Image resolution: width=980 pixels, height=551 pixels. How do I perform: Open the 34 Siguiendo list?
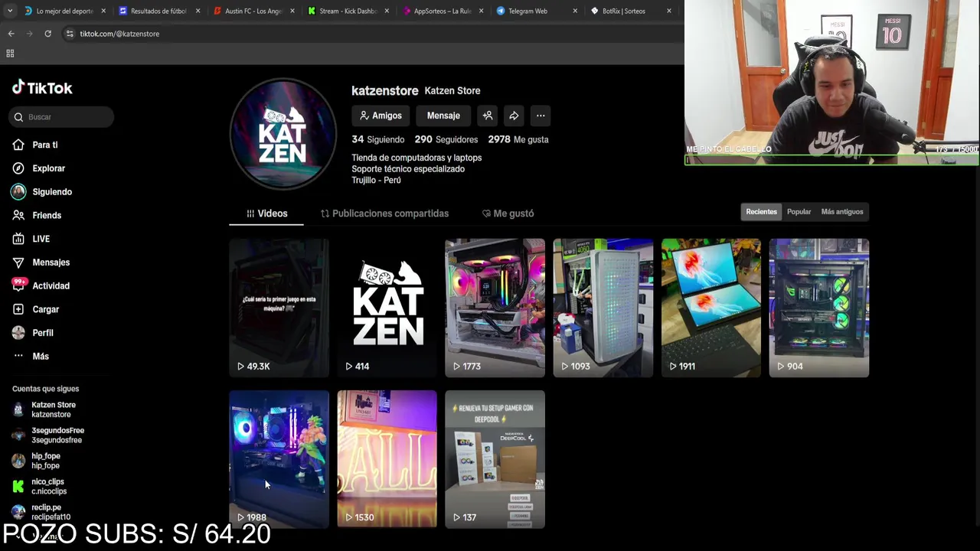(377, 139)
